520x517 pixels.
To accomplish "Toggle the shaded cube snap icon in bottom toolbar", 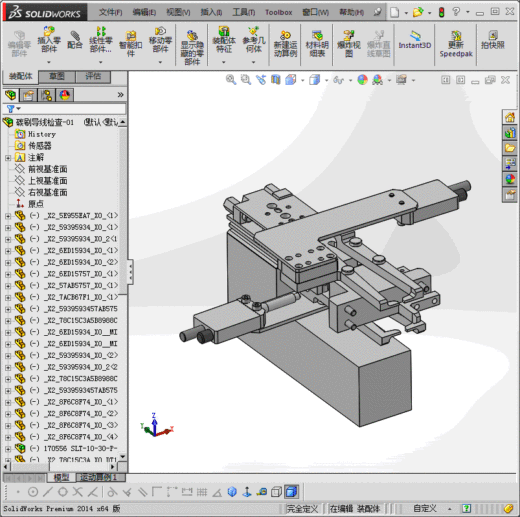I will (291, 492).
